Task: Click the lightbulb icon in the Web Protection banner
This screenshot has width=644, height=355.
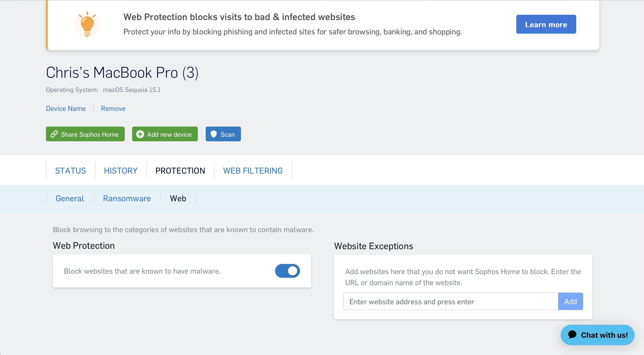Action: tap(87, 24)
